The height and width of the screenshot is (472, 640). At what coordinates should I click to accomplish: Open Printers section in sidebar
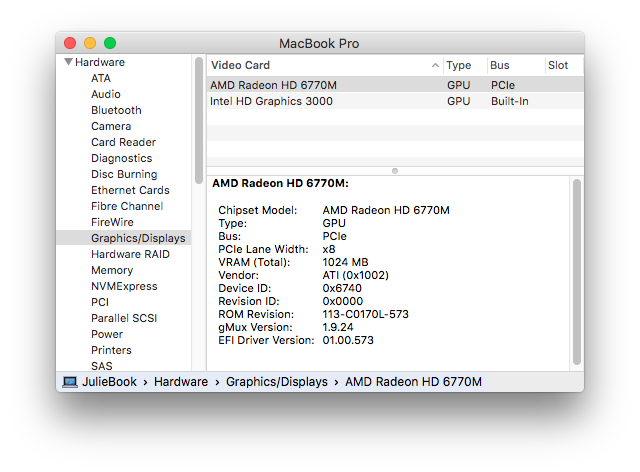(111, 350)
